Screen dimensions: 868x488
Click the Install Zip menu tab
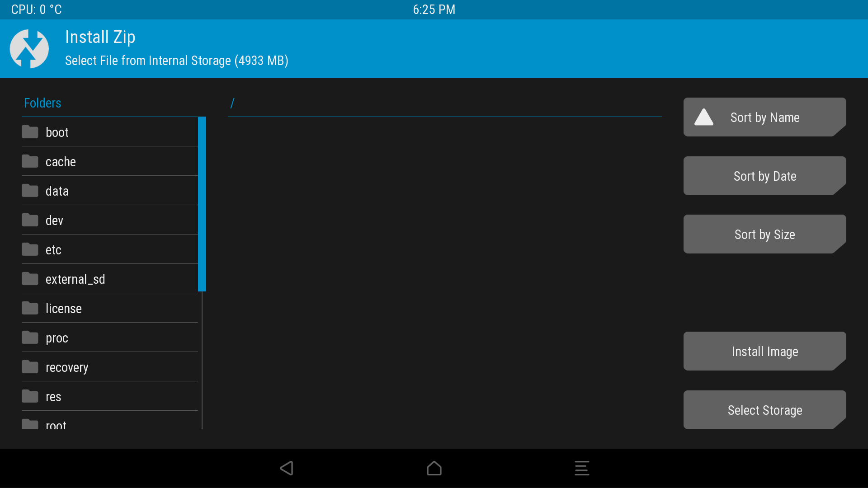pos(99,38)
